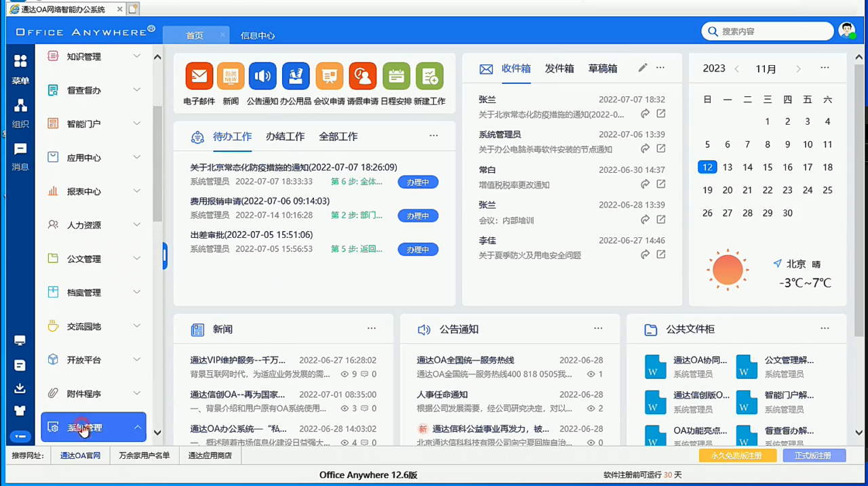The image size is (868, 486).
Task: Click the shirt theme icon in sidebar
Action: click(x=20, y=411)
